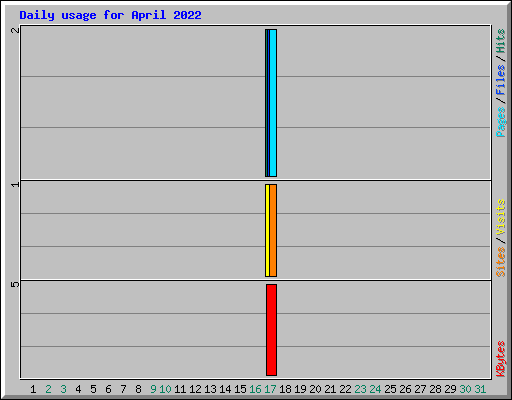Click day 5 on the x-axis
512x400 pixels.
click(x=93, y=389)
